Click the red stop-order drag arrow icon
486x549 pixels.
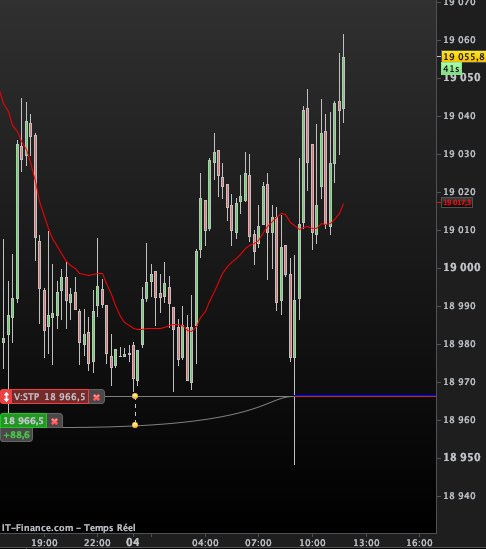point(6,397)
